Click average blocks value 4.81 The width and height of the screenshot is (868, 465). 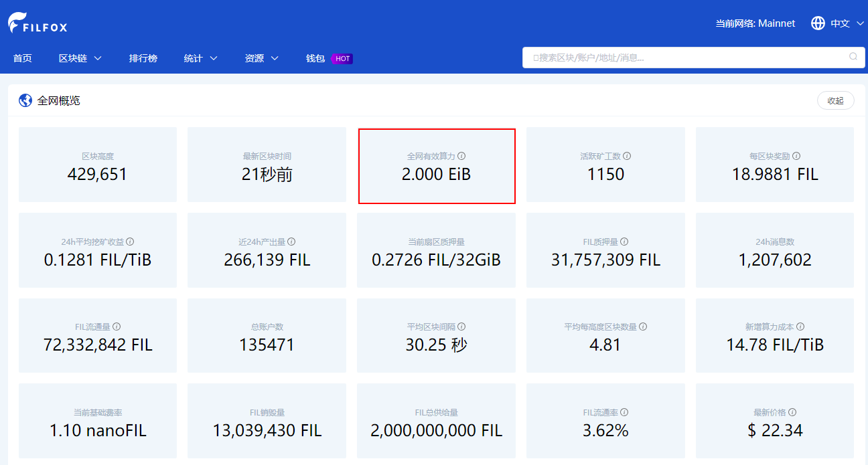pyautogui.click(x=605, y=345)
